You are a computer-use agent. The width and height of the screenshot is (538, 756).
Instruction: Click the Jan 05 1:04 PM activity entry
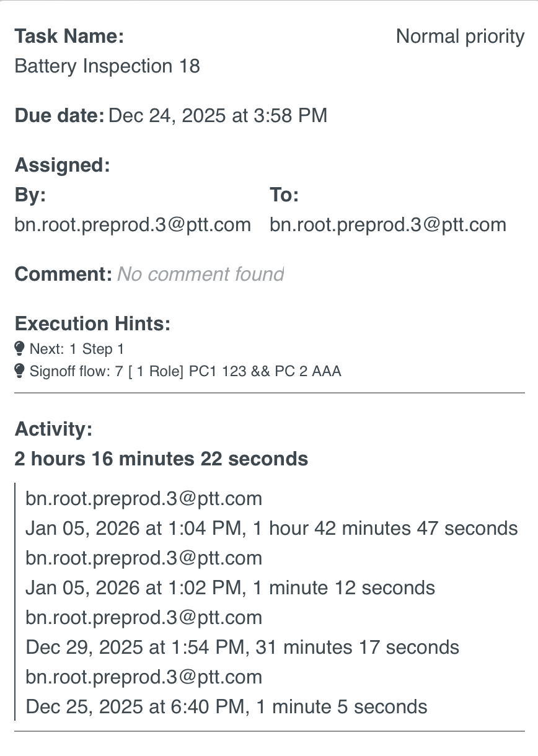tap(271, 529)
